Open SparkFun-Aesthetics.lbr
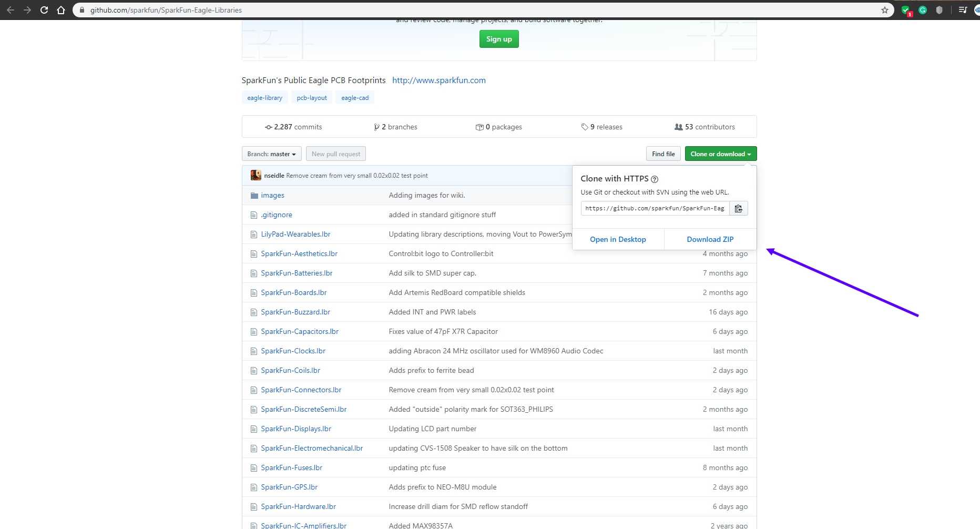980x529 pixels. point(299,253)
